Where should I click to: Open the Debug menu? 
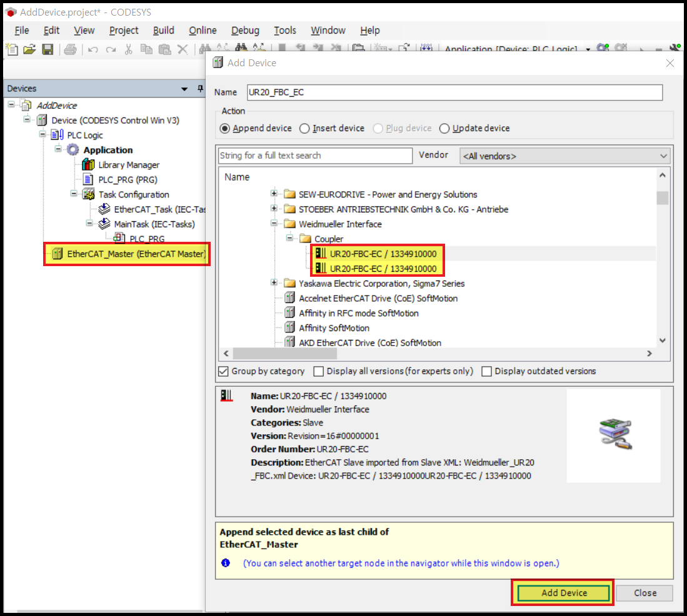click(x=245, y=30)
